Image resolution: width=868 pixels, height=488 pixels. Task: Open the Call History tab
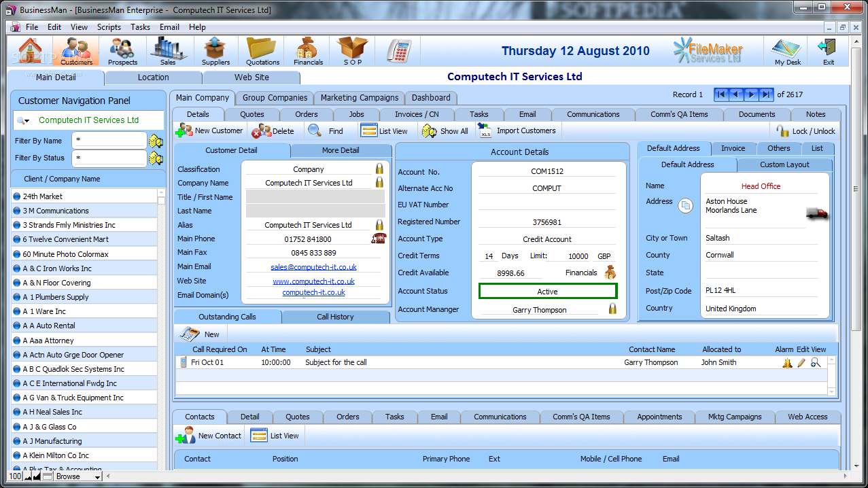click(335, 317)
